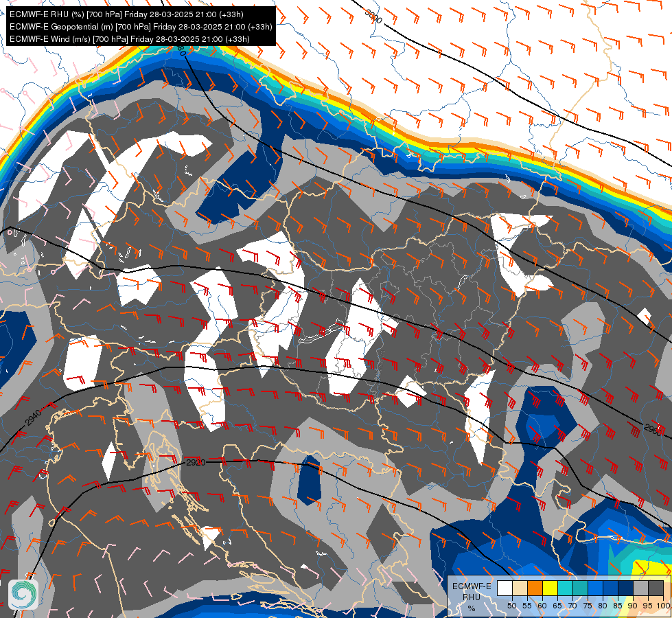Pick the yellow 60-65 legend swatch

point(550,588)
